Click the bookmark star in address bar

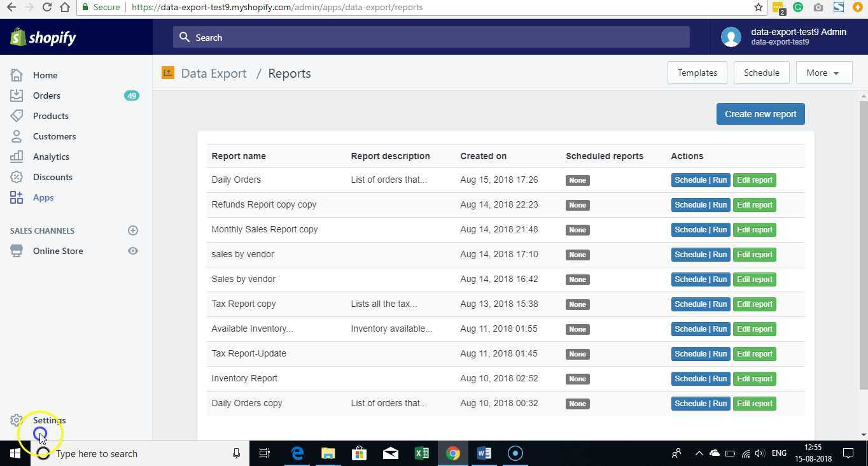tap(757, 7)
